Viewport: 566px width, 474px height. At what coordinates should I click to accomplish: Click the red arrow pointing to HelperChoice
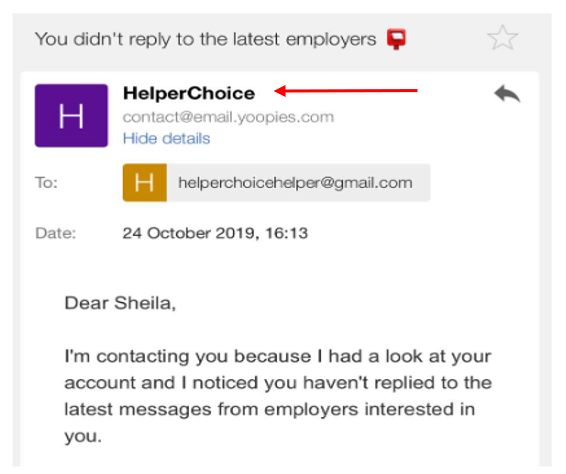346,91
